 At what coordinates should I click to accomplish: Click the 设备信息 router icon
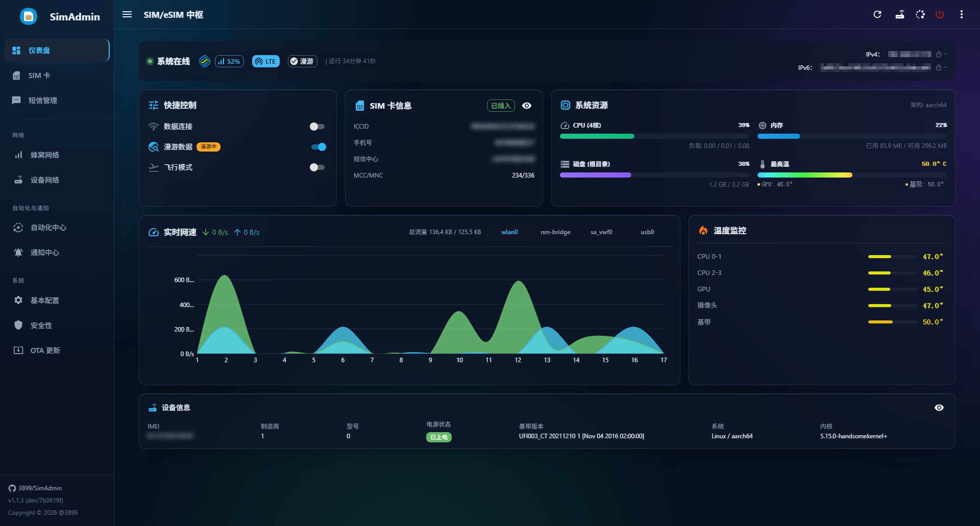tap(153, 408)
